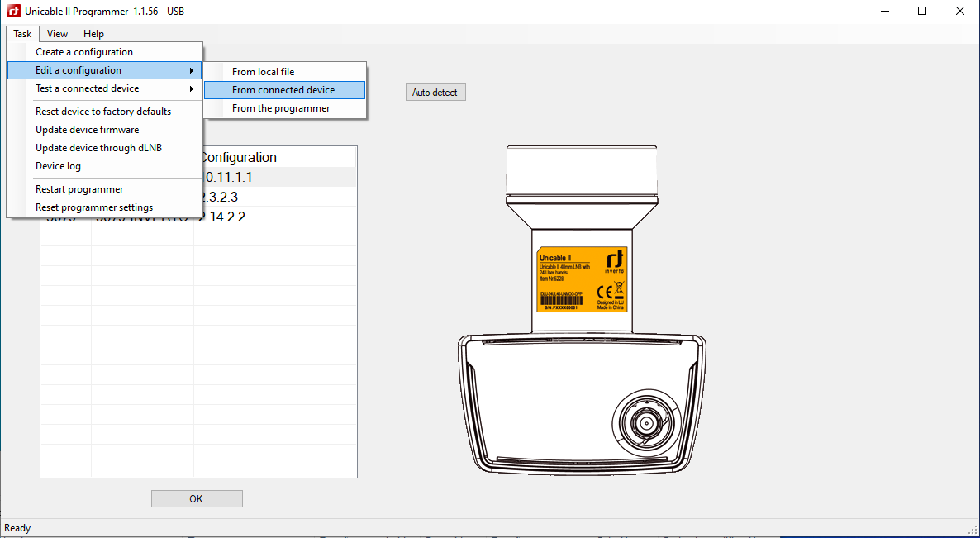Select Restart programmer

click(x=79, y=189)
